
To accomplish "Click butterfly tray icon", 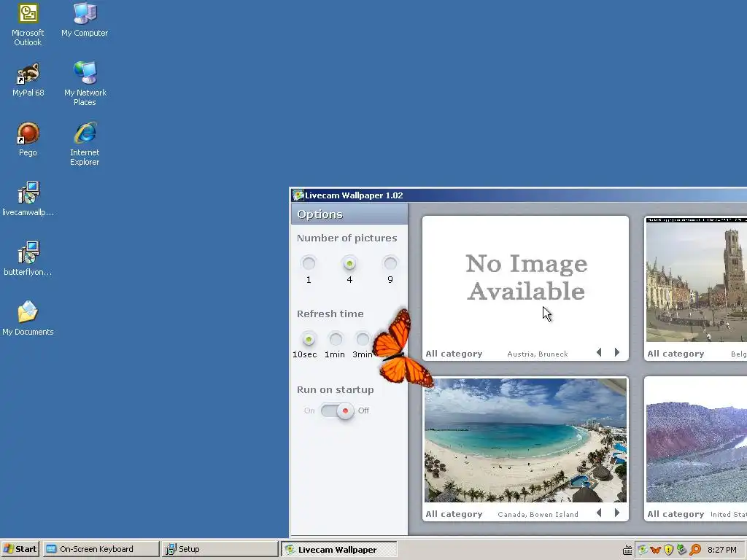I will (656, 550).
